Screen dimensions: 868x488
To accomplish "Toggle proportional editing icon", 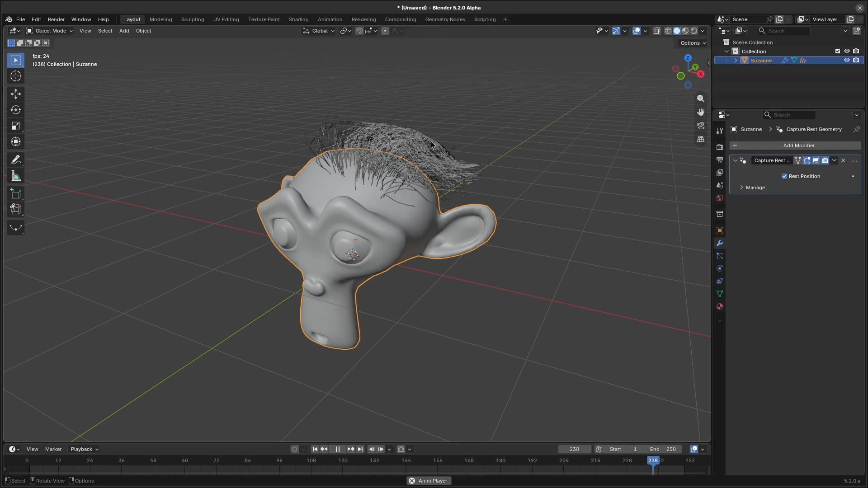I will (385, 31).
